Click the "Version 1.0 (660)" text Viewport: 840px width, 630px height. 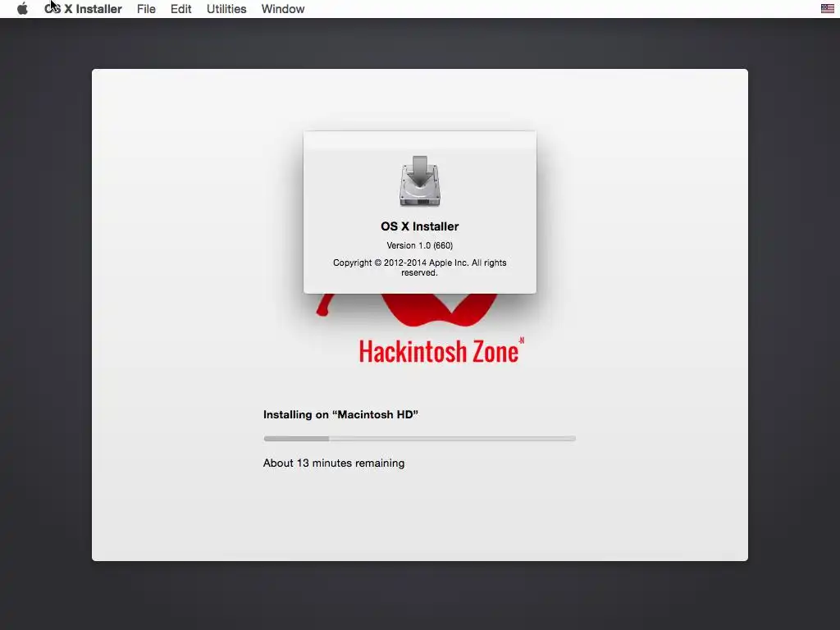pos(420,245)
